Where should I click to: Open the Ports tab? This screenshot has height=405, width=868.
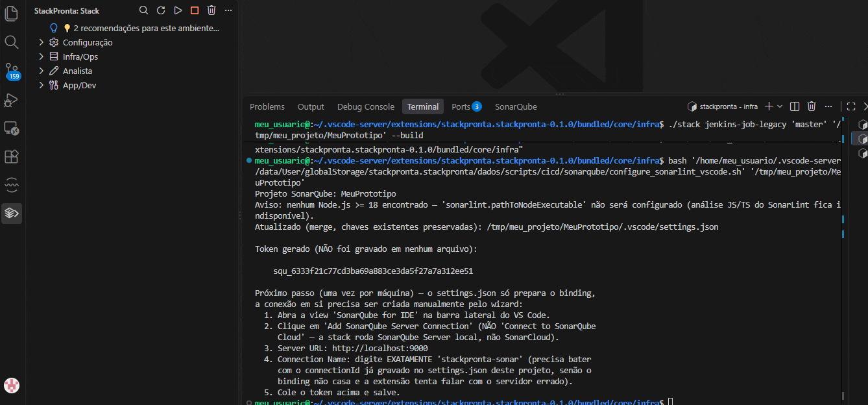click(x=466, y=106)
